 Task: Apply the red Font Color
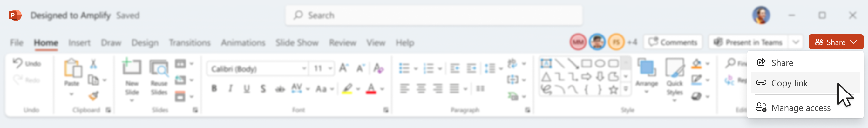click(x=371, y=89)
